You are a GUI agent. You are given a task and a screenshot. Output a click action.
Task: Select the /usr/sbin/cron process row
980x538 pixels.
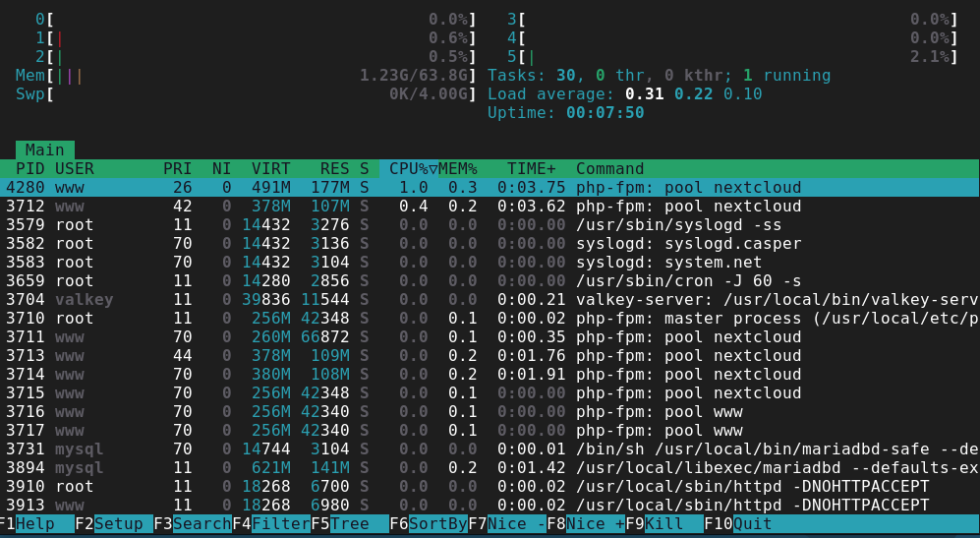[490, 281]
